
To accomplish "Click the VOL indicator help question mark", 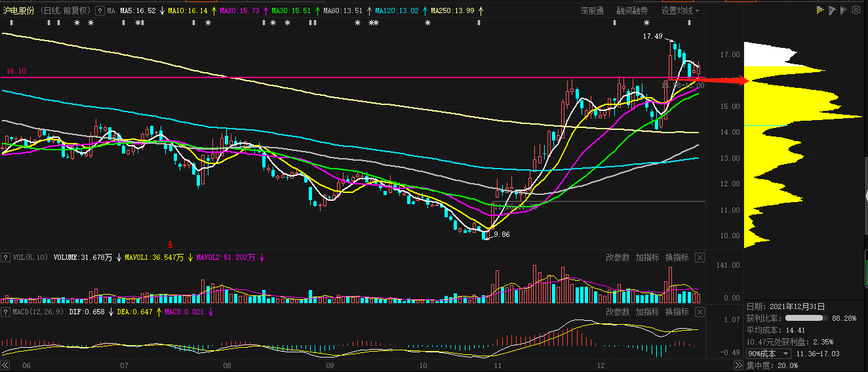I will [6, 258].
